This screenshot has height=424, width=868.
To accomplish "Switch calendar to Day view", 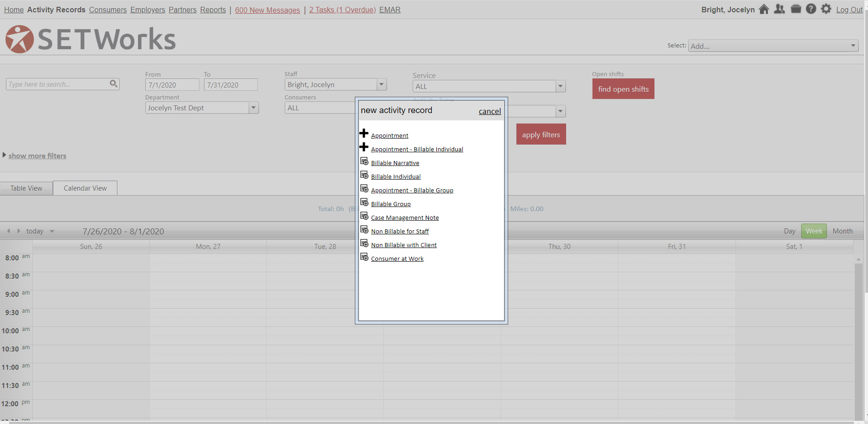I will tap(790, 231).
